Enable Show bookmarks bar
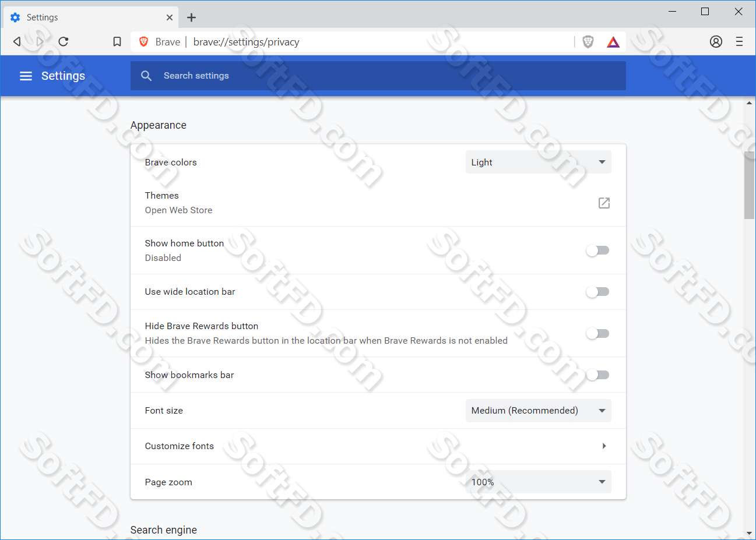This screenshot has width=756, height=540. tap(597, 375)
